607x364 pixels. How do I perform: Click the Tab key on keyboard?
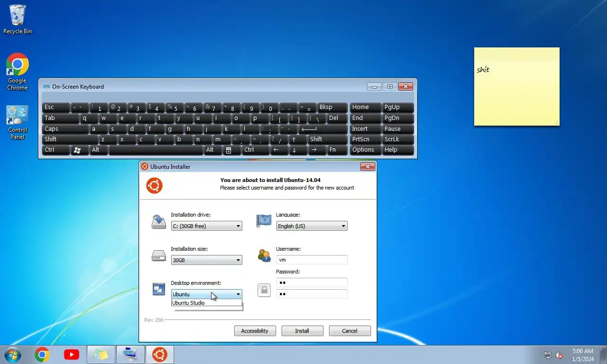tap(61, 118)
